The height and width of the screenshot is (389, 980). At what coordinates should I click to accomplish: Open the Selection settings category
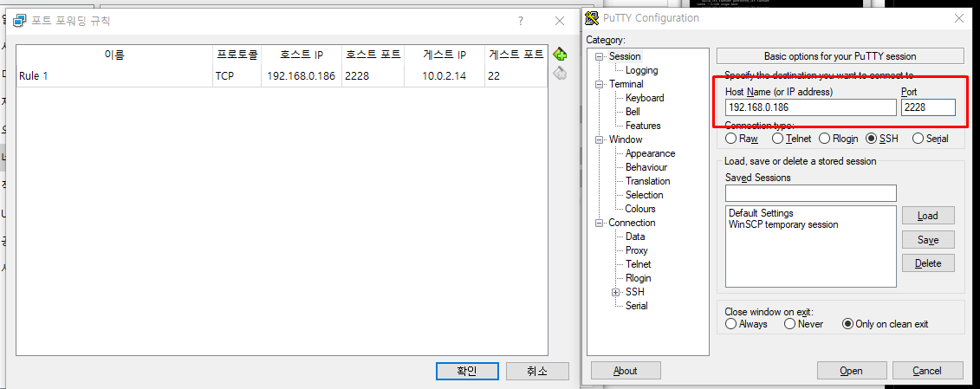644,194
